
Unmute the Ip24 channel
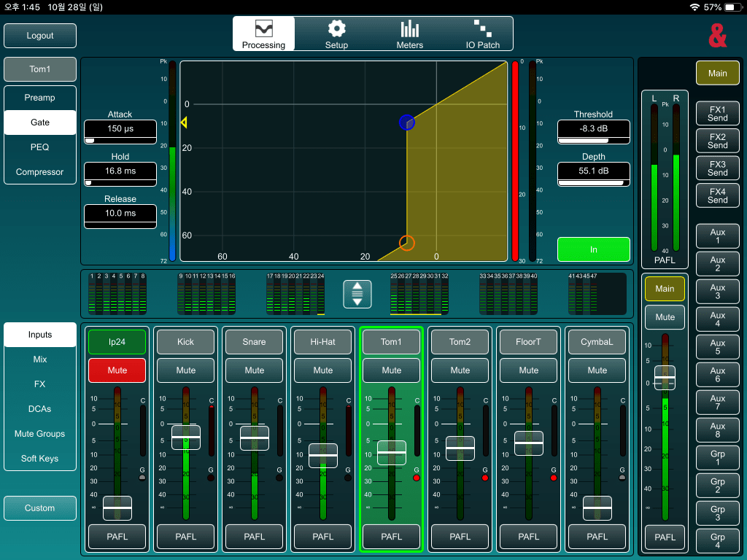tap(117, 370)
